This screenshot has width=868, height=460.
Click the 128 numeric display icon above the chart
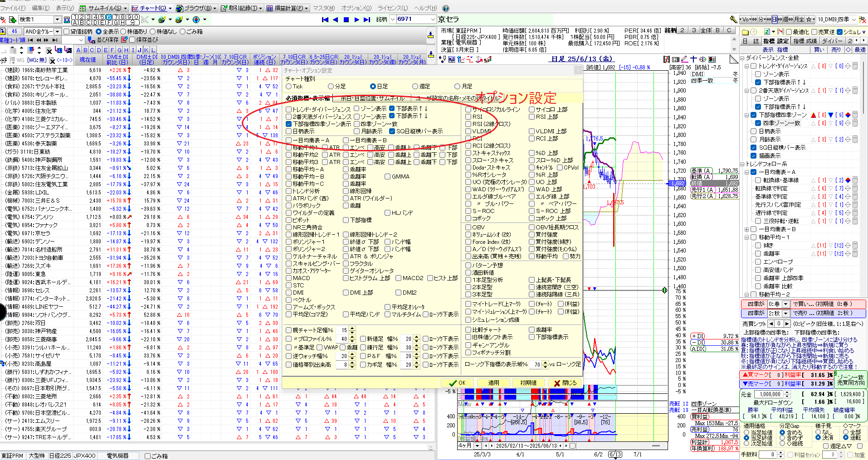(676, 59)
